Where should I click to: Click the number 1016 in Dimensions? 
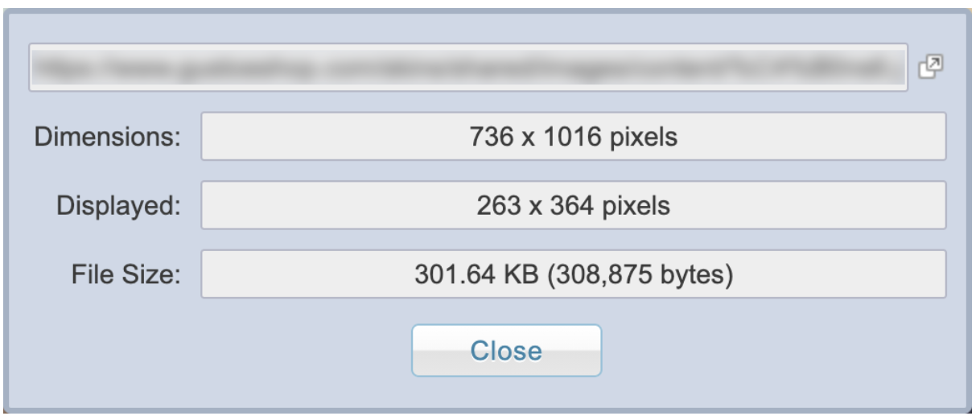(x=571, y=137)
